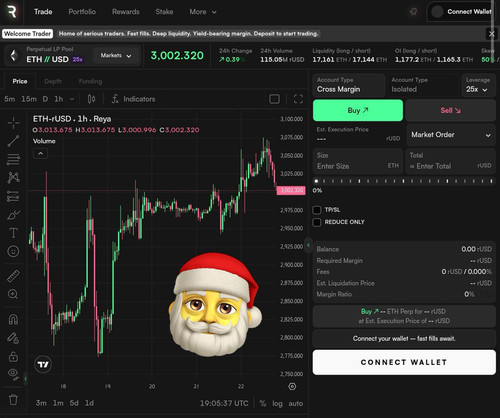Toggle log scale on chart

tap(277, 403)
